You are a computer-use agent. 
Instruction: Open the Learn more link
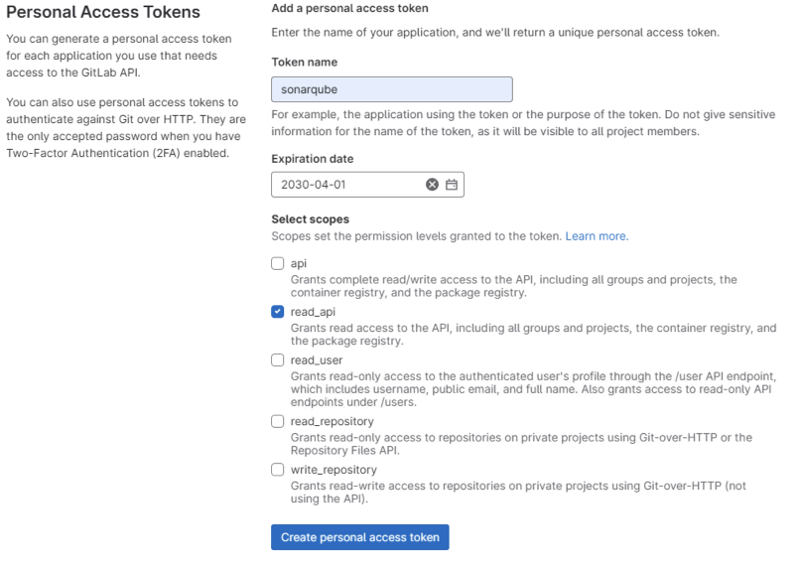tap(596, 236)
